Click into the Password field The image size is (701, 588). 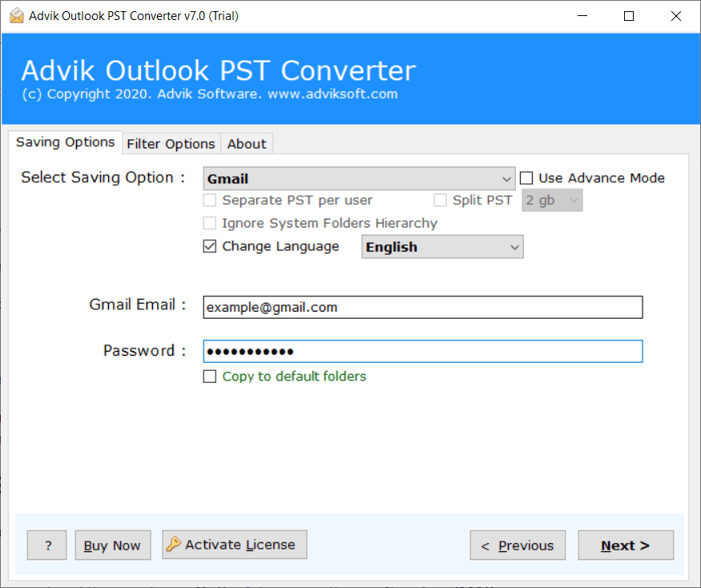(423, 352)
